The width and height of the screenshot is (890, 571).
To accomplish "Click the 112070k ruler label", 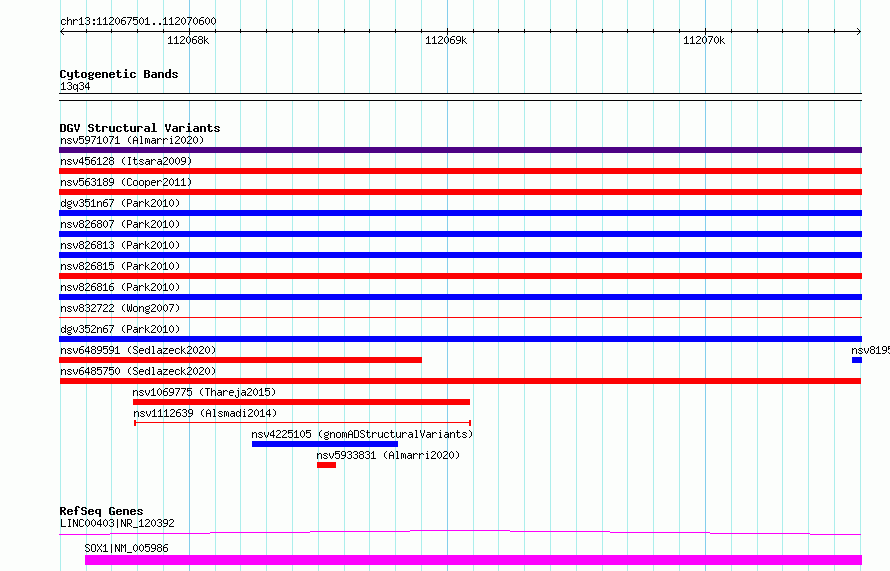I will pos(704,40).
